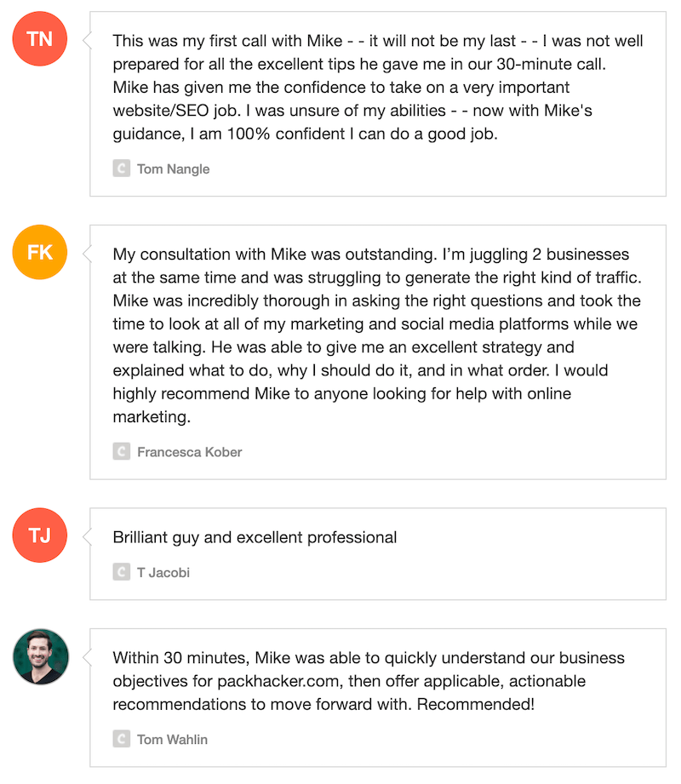This screenshot has height=784, width=681.
Task: Click the Clarity icon beside T Jacobi
Action: (x=121, y=572)
